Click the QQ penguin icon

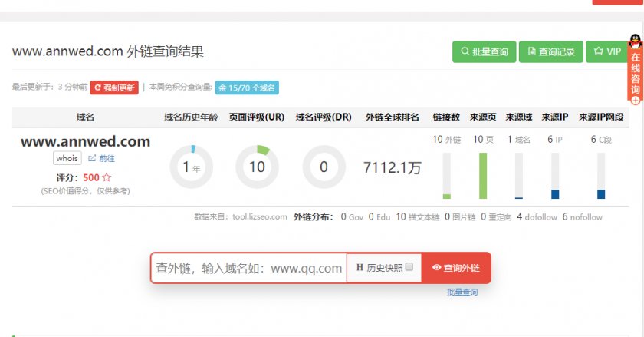635,41
